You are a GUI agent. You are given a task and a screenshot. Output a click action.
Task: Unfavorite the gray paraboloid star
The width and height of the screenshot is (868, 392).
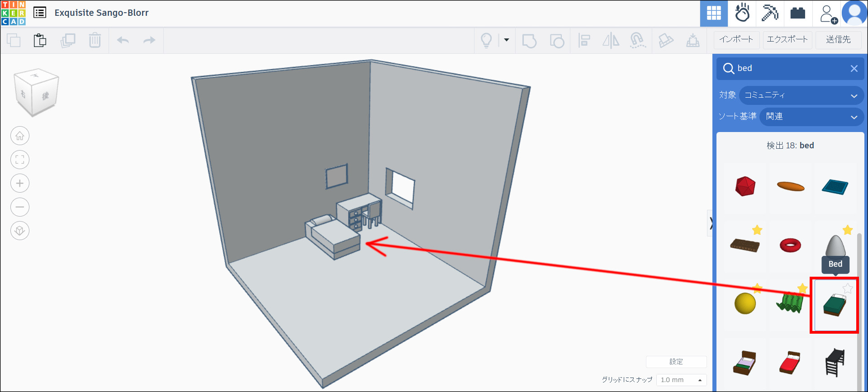848,230
